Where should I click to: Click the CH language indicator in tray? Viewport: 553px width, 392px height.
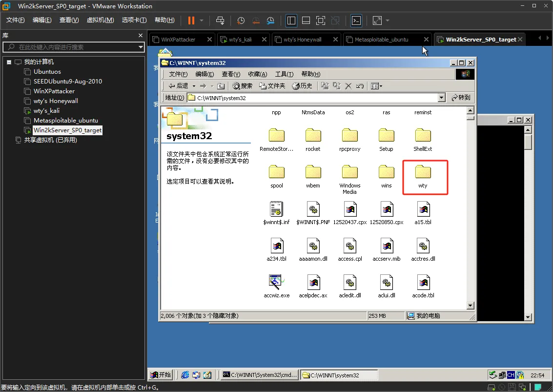(511, 375)
